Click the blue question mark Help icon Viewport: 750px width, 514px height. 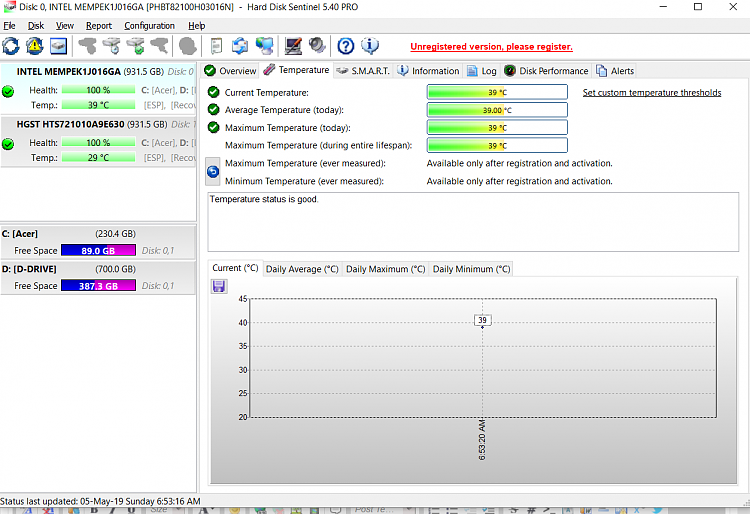[x=346, y=46]
